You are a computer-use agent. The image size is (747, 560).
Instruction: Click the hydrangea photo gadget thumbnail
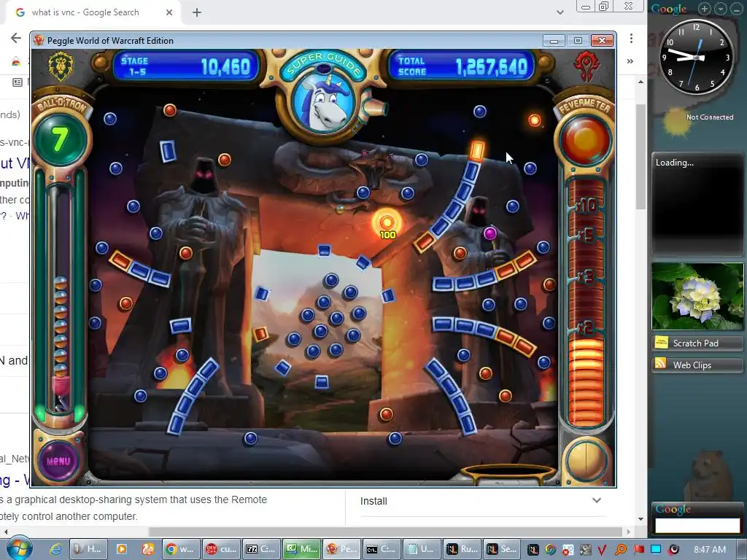[697, 296]
